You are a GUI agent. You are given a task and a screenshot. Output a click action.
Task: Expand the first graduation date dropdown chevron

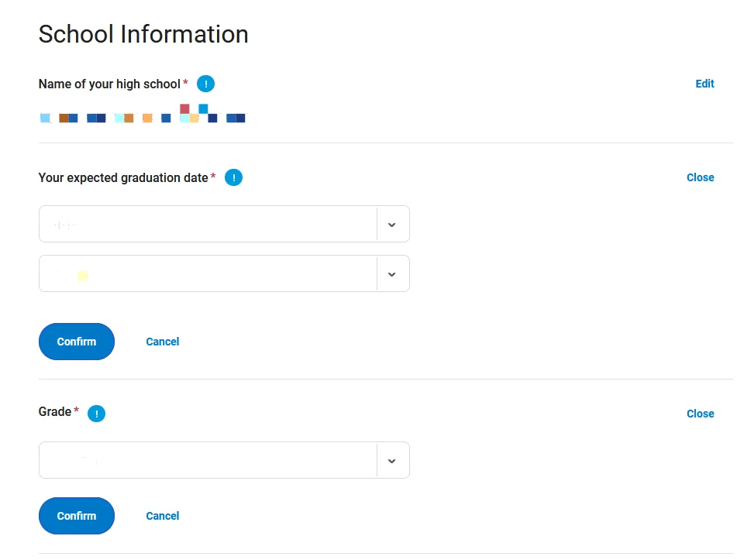point(392,225)
